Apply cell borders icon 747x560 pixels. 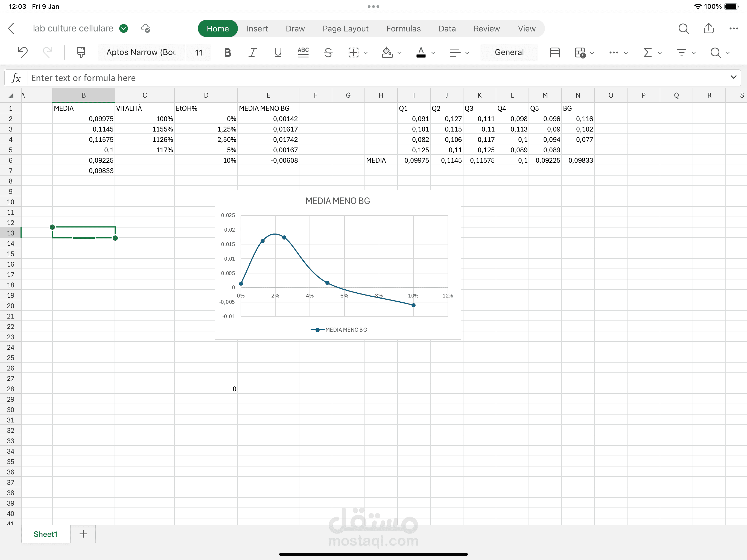[x=353, y=52]
